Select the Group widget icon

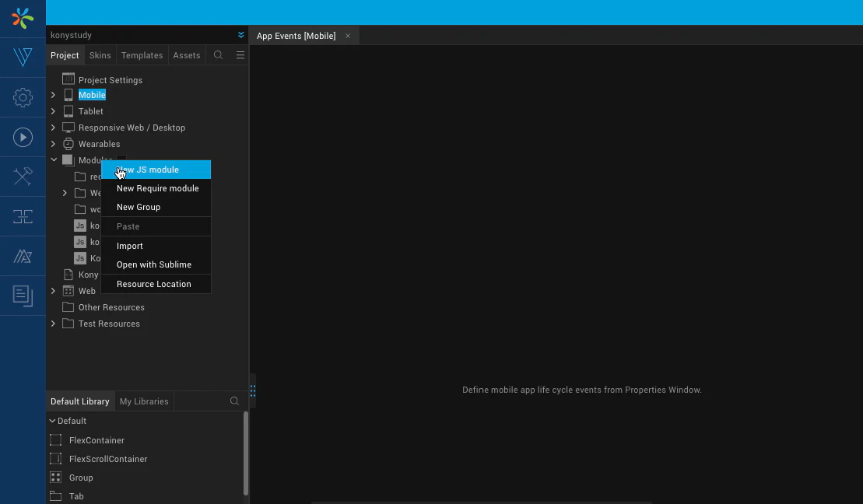(x=55, y=478)
